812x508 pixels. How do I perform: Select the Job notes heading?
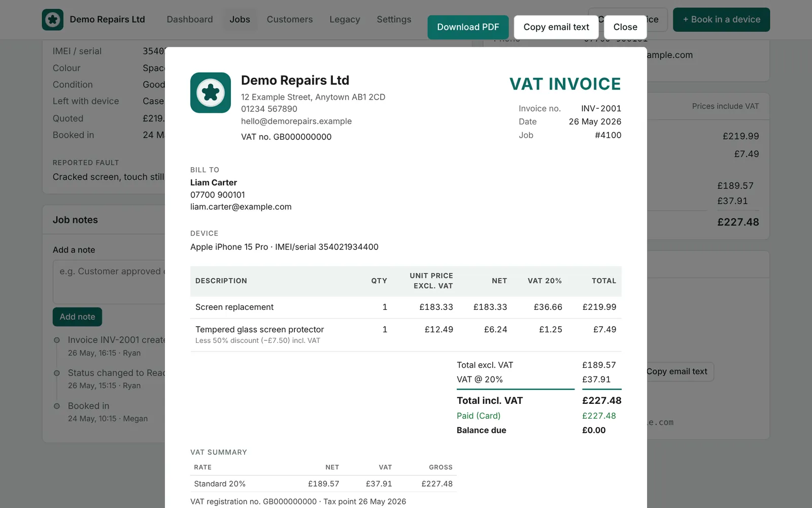(75, 220)
